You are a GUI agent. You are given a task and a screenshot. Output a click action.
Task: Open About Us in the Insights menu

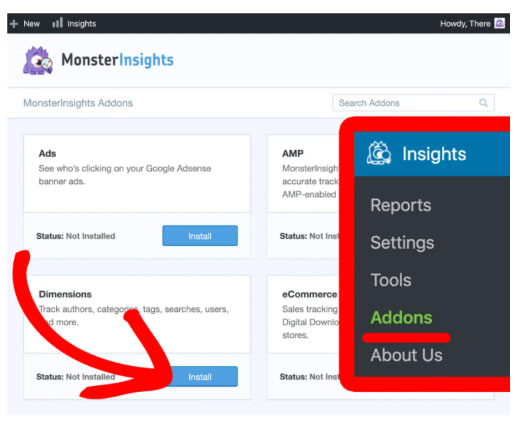(x=407, y=355)
